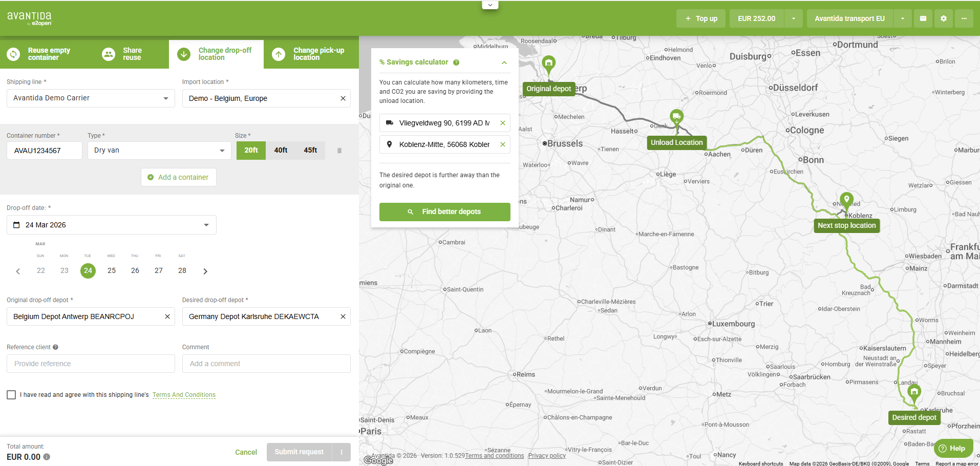Open Keyboard shortcuts on the map

click(761, 463)
